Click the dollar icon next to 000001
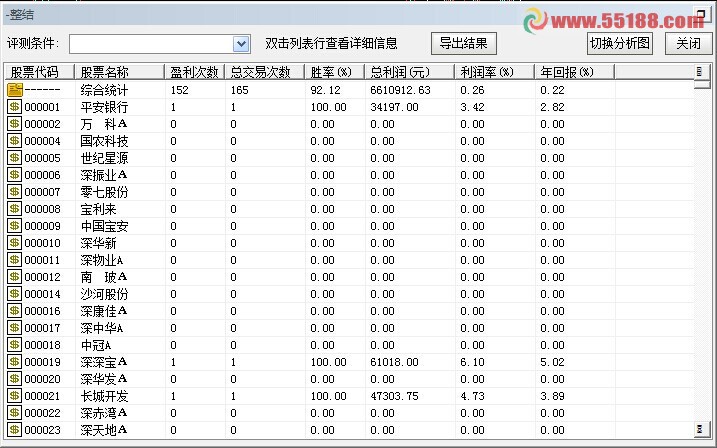Screen dimensions: 717x448 click(x=15, y=107)
